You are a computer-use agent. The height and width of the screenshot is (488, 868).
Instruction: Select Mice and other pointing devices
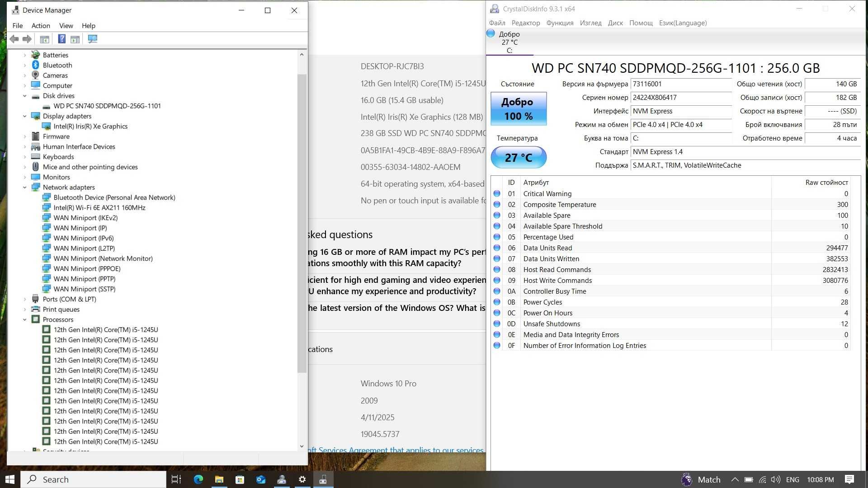coord(90,167)
